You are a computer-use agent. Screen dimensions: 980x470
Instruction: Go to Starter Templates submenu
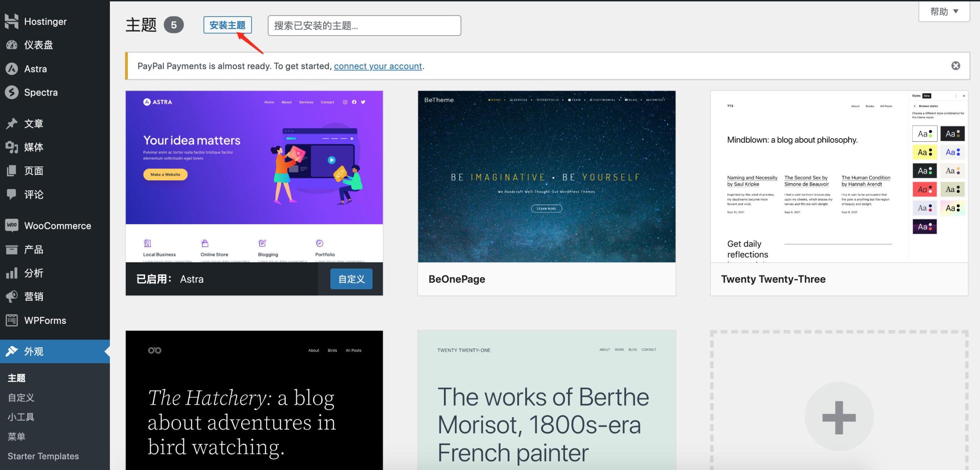pyautogui.click(x=43, y=456)
